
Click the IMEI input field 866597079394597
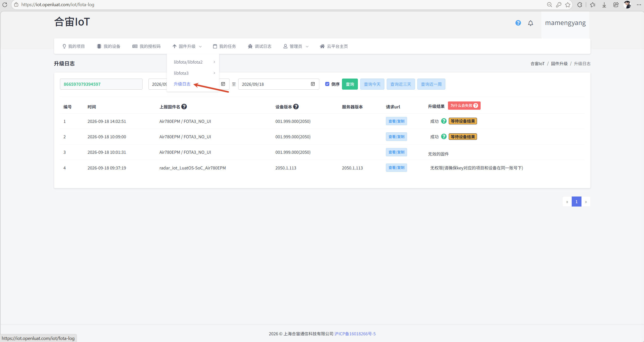click(101, 84)
